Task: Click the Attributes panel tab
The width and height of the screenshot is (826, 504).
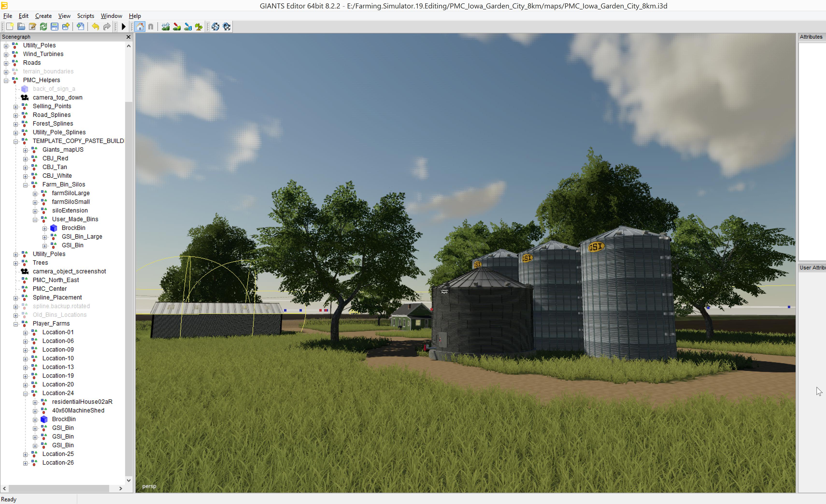Action: tap(811, 37)
